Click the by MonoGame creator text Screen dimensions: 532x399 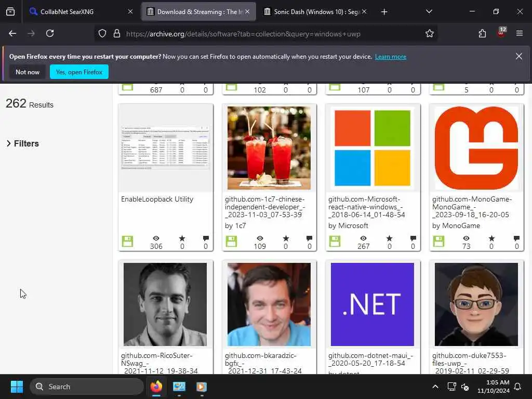pyautogui.click(x=456, y=225)
